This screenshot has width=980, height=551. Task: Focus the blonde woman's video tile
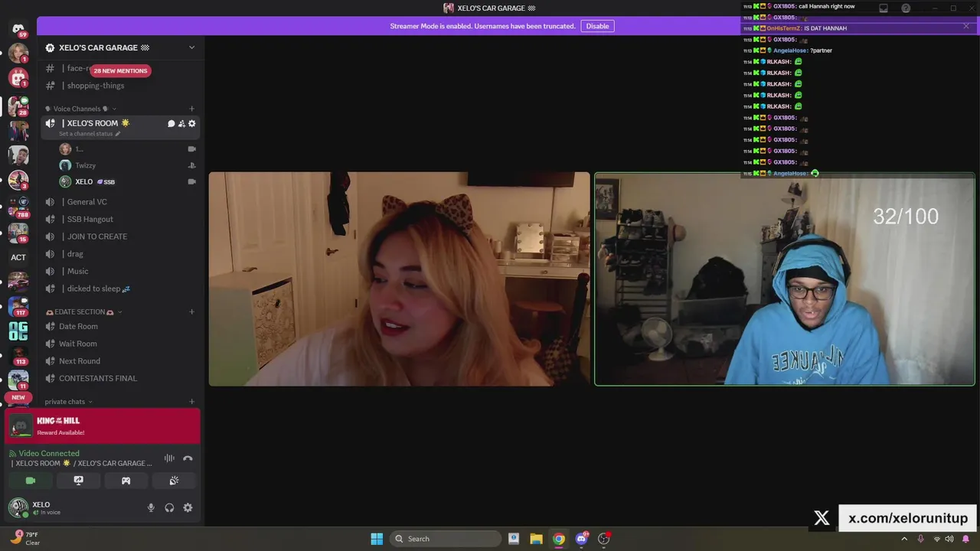(400, 279)
